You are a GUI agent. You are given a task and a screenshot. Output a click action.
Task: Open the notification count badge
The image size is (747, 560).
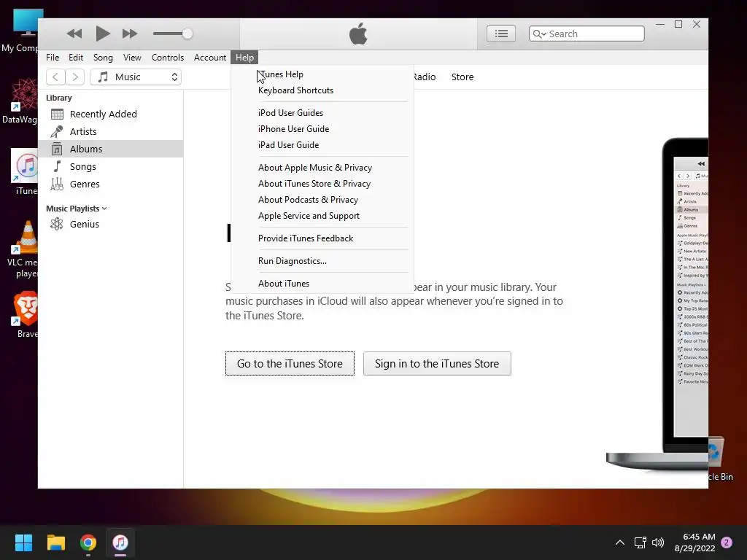[x=727, y=542]
